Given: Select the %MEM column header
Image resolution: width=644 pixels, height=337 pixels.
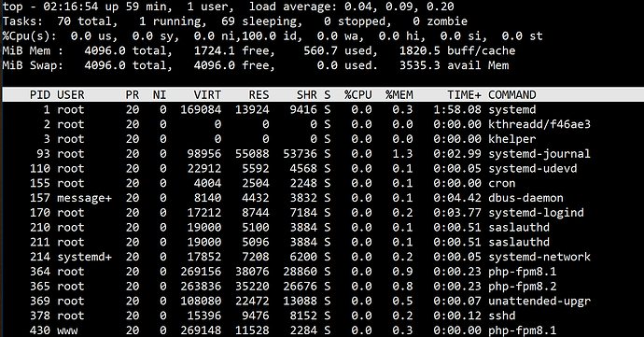Looking at the screenshot, I should (x=399, y=95).
